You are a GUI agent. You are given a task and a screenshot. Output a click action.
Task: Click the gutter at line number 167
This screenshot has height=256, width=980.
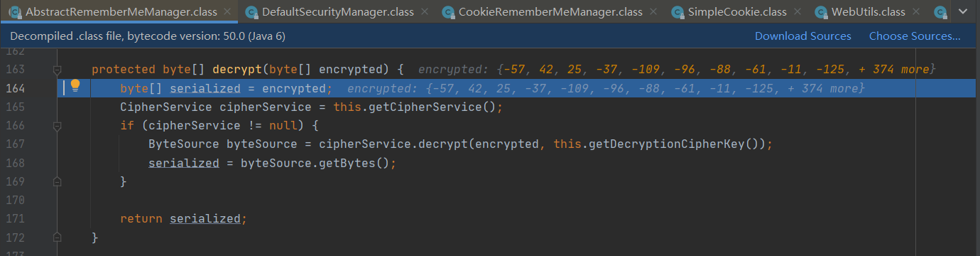[x=15, y=144]
